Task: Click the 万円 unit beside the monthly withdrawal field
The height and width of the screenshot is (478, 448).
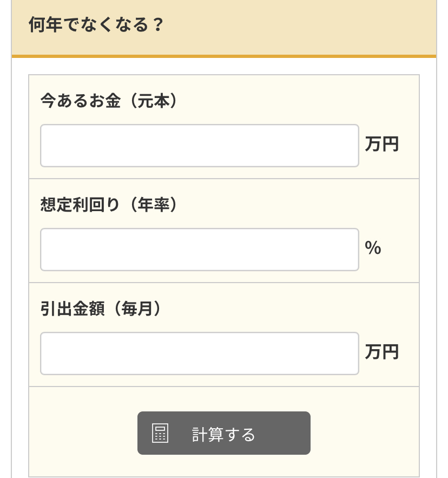Action: point(382,352)
